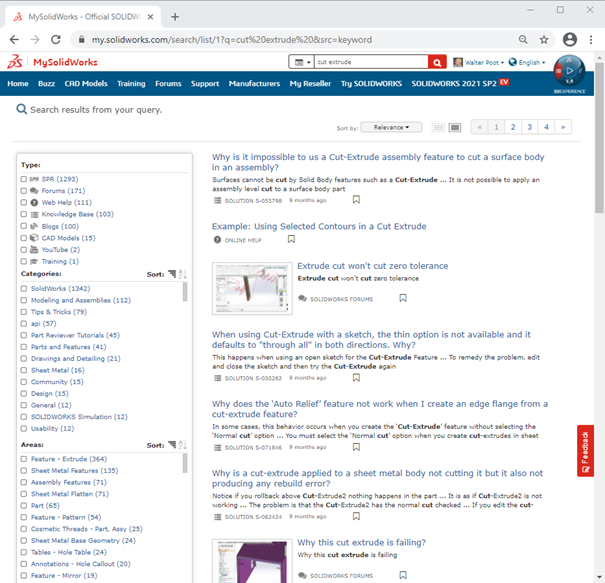Open Chrome's three-dot menu

tap(591, 39)
